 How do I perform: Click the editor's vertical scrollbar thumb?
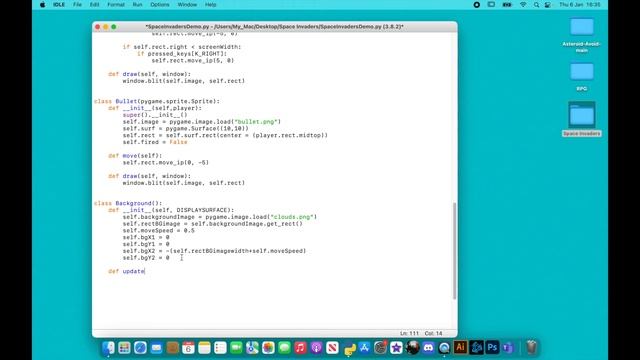coord(454,251)
